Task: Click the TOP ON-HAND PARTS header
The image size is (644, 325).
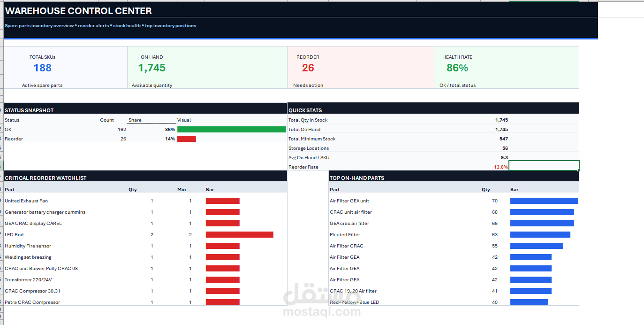Action: pyautogui.click(x=357, y=178)
